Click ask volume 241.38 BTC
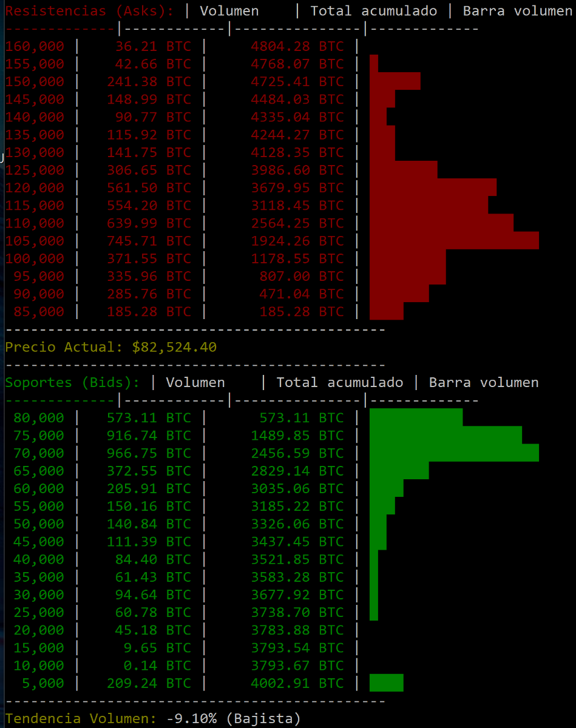The image size is (576, 728). pyautogui.click(x=149, y=81)
